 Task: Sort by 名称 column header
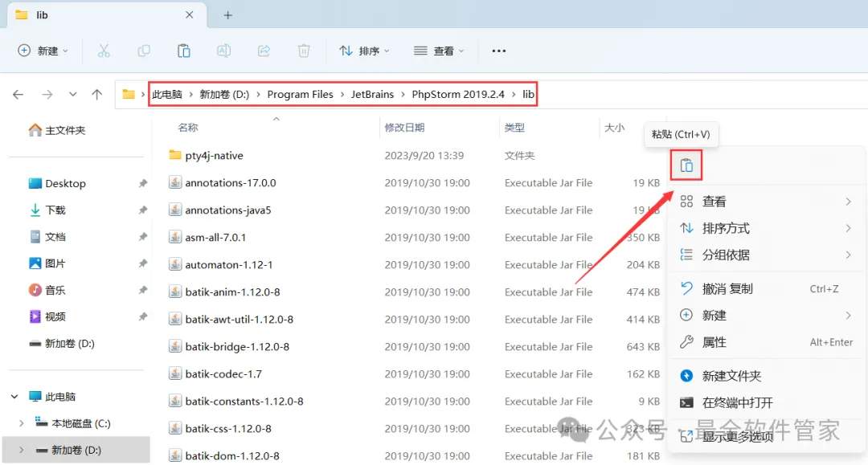187,128
